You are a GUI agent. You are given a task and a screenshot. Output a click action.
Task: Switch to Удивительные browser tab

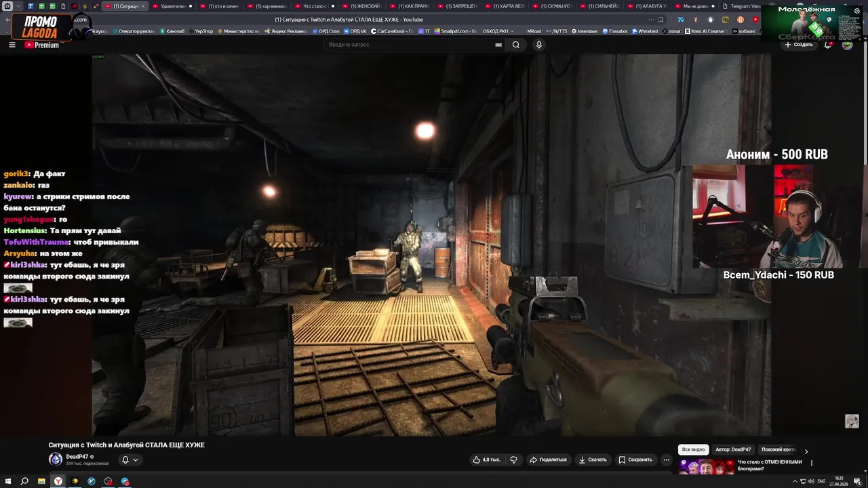171,6
